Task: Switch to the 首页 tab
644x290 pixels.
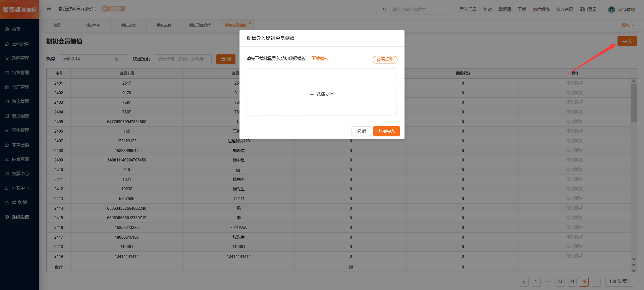Action: point(57,25)
